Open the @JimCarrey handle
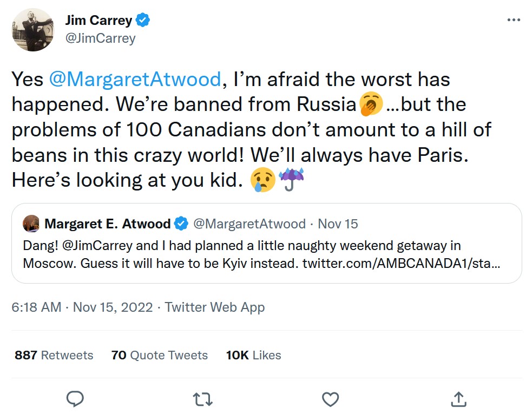Image resolution: width=526 pixels, height=420 pixels. (x=100, y=38)
